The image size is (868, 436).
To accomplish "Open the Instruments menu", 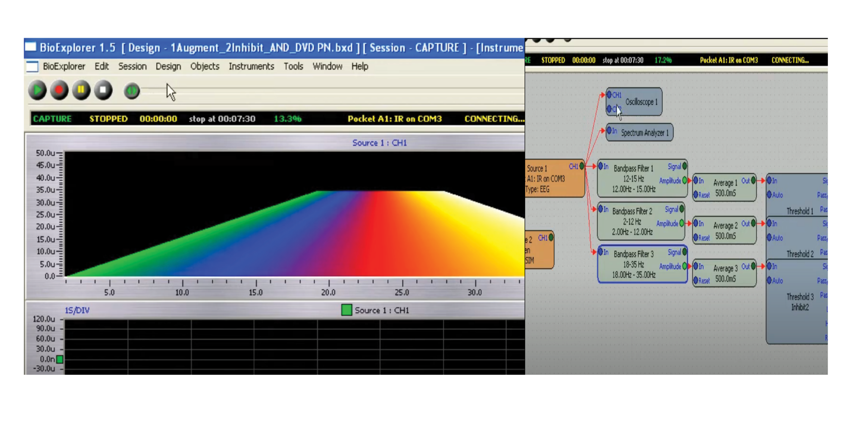I will [251, 66].
